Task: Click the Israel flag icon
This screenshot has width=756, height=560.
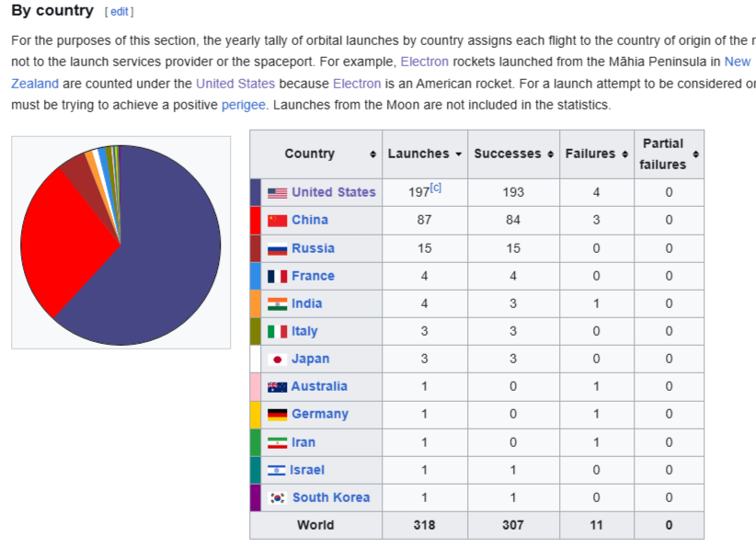Action: (x=276, y=470)
